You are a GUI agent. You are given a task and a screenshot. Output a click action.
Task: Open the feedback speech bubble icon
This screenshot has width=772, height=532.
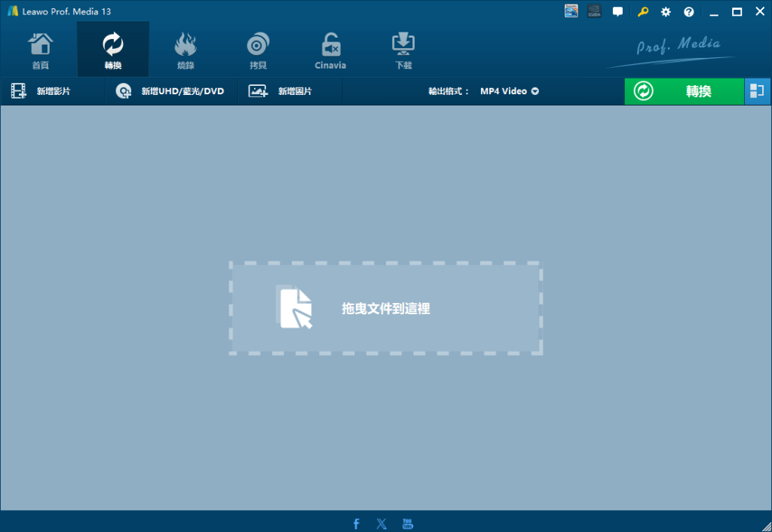pos(617,11)
